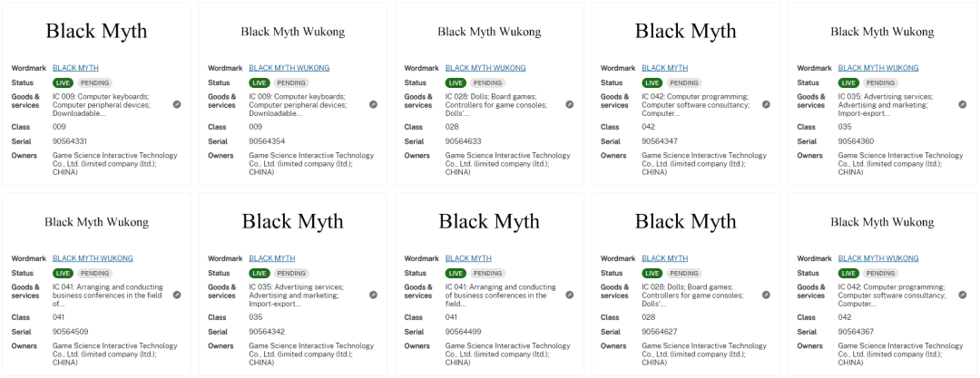Expand goods and services for serial 90564347
The height and width of the screenshot is (378, 980).
(x=766, y=105)
